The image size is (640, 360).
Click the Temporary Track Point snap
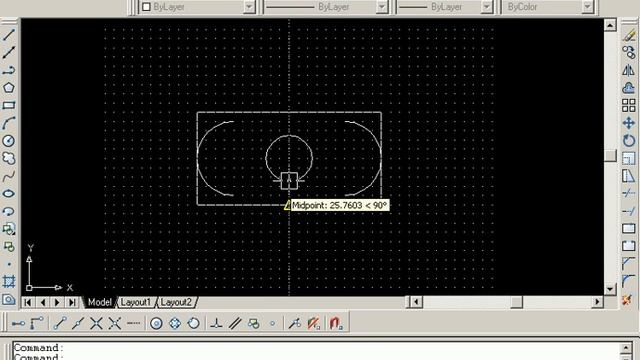pyautogui.click(x=18, y=324)
